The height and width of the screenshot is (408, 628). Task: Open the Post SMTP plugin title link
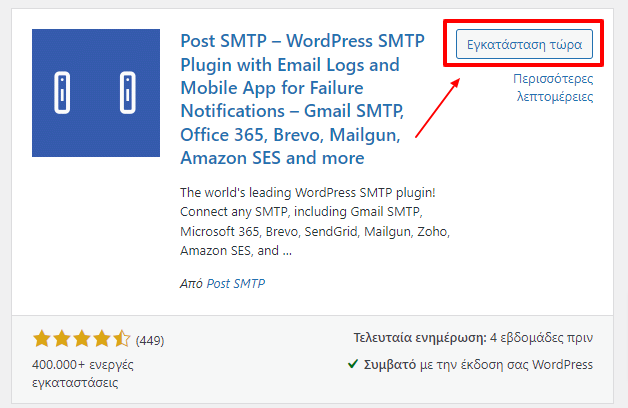[x=302, y=99]
